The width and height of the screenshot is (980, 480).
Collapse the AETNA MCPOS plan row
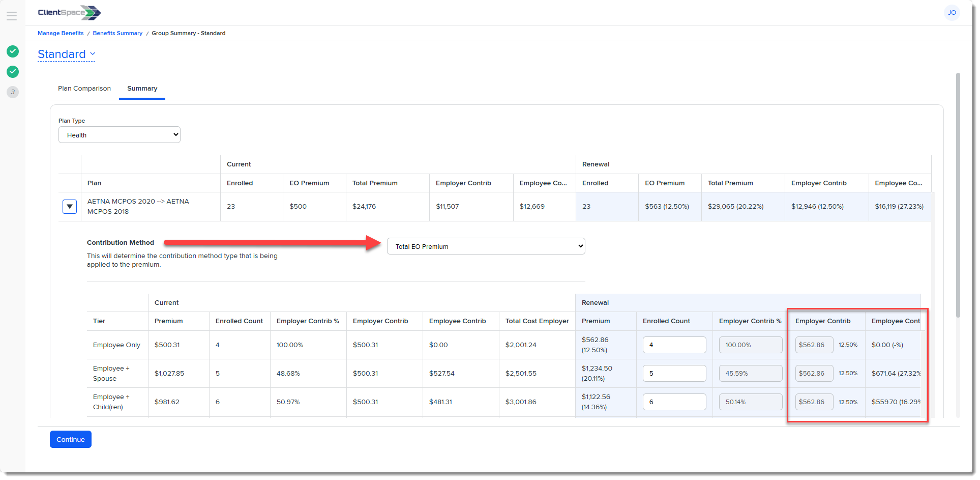tap(70, 207)
